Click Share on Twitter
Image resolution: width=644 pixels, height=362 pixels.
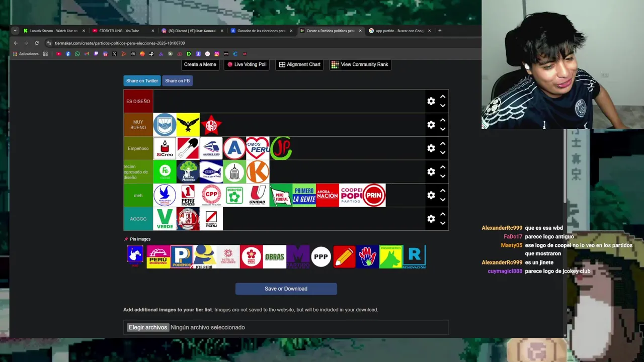click(x=142, y=80)
